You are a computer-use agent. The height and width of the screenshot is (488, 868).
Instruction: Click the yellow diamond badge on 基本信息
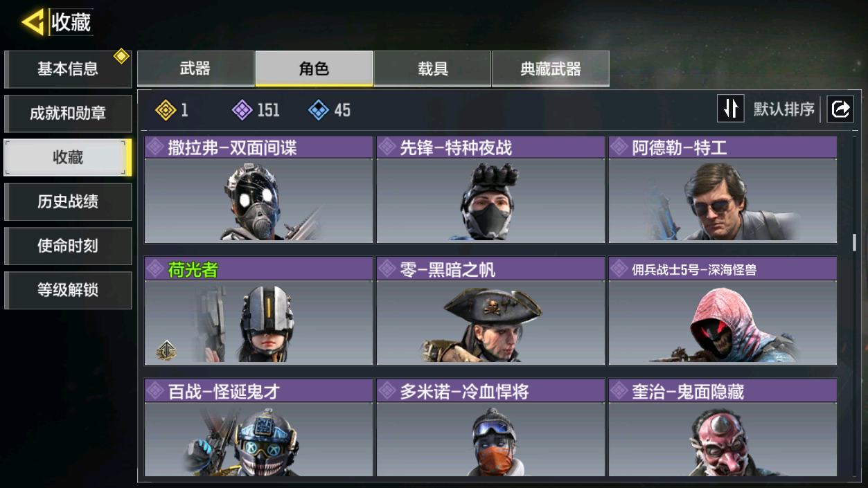121,56
